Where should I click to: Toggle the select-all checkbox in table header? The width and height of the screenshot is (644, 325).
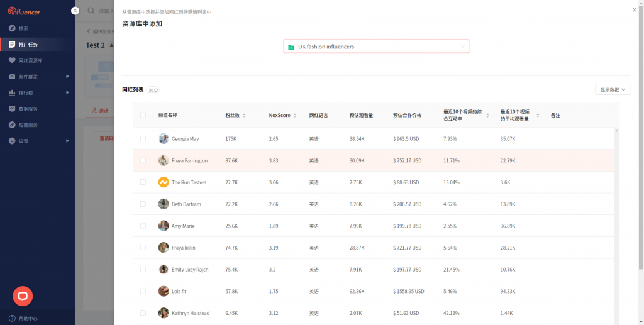pyautogui.click(x=143, y=115)
